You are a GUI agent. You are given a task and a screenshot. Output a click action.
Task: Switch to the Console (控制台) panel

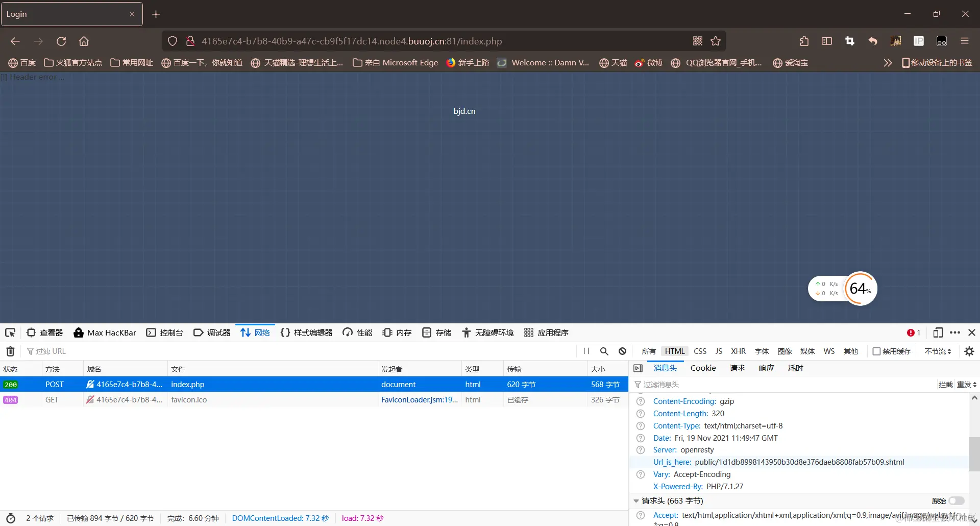[x=164, y=333]
